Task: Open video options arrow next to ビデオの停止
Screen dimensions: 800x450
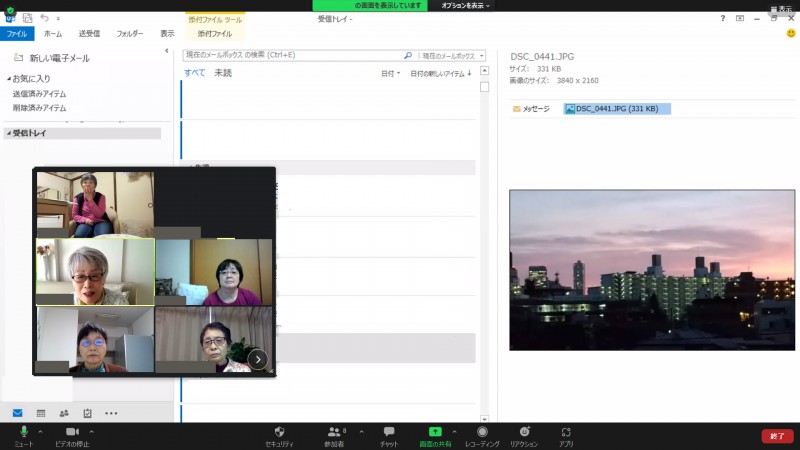Action: [x=91, y=432]
